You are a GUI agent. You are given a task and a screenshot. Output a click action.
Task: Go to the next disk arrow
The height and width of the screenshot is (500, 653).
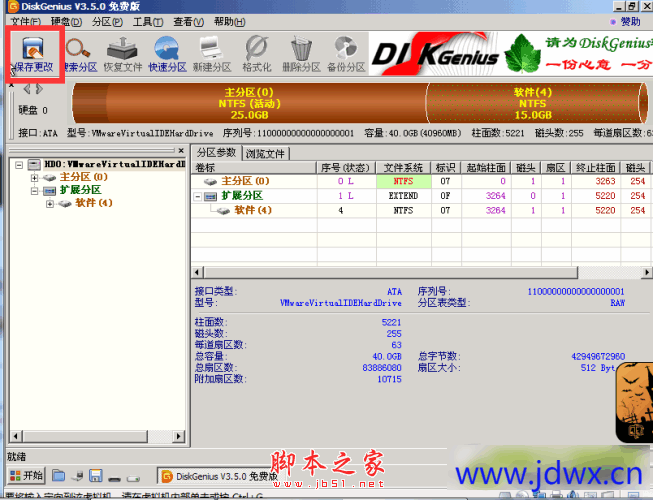pos(39,89)
